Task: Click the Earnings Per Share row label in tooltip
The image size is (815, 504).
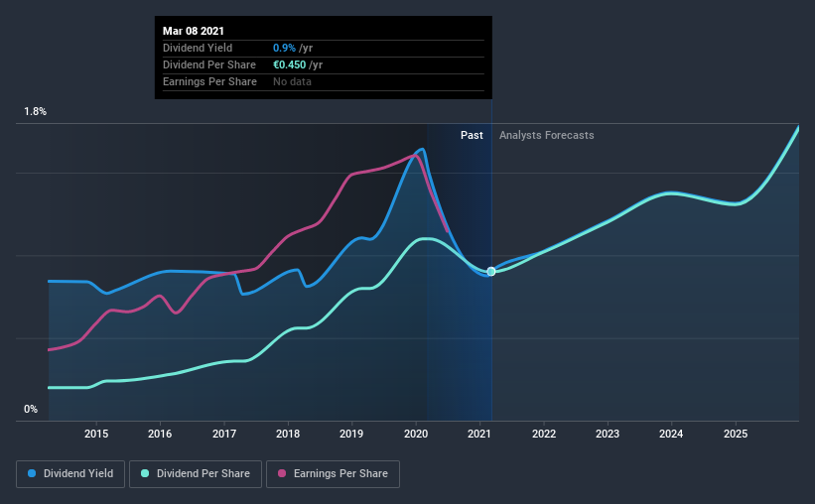Action: pyautogui.click(x=210, y=81)
